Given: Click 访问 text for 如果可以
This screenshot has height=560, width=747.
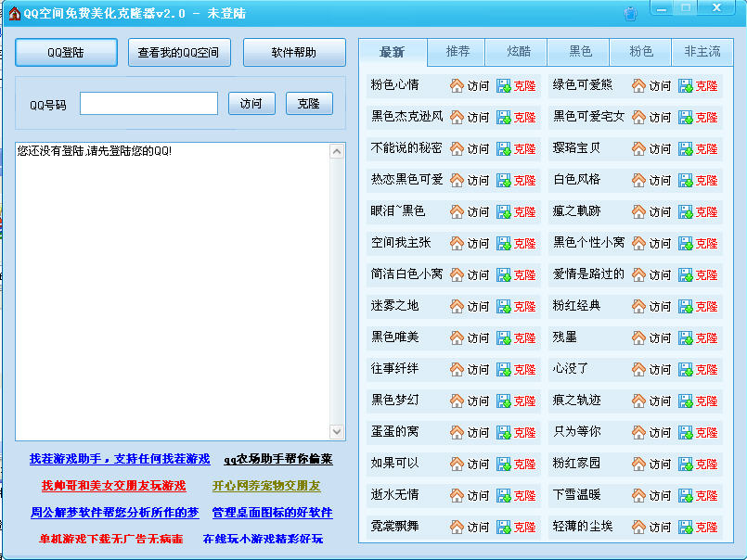Looking at the screenshot, I should 478,464.
